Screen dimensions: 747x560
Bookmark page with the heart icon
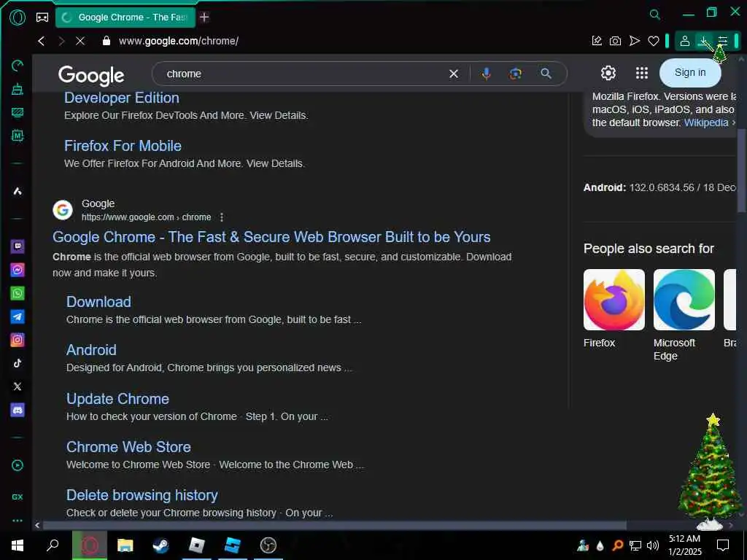(654, 41)
